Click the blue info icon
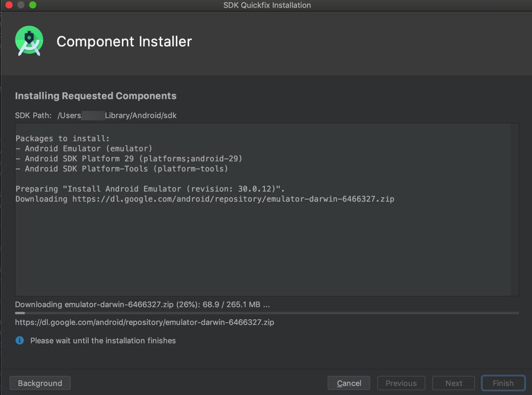Viewport: 532px width, 395px height. point(20,340)
